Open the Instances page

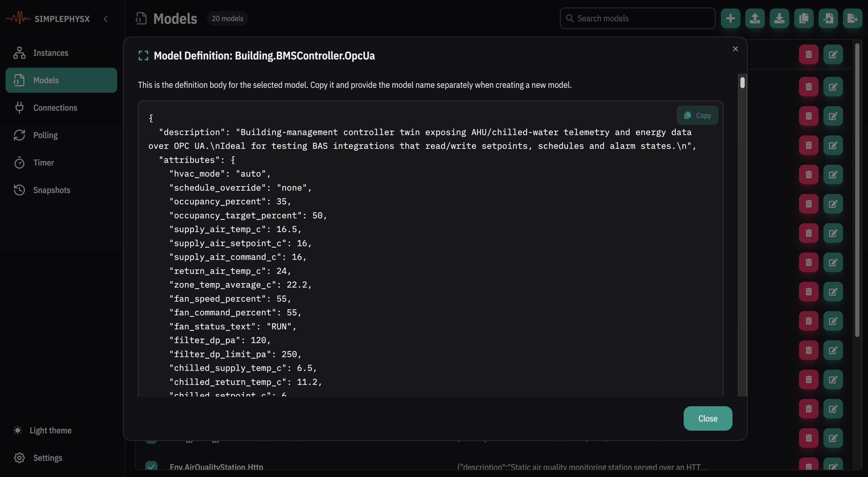(51, 53)
